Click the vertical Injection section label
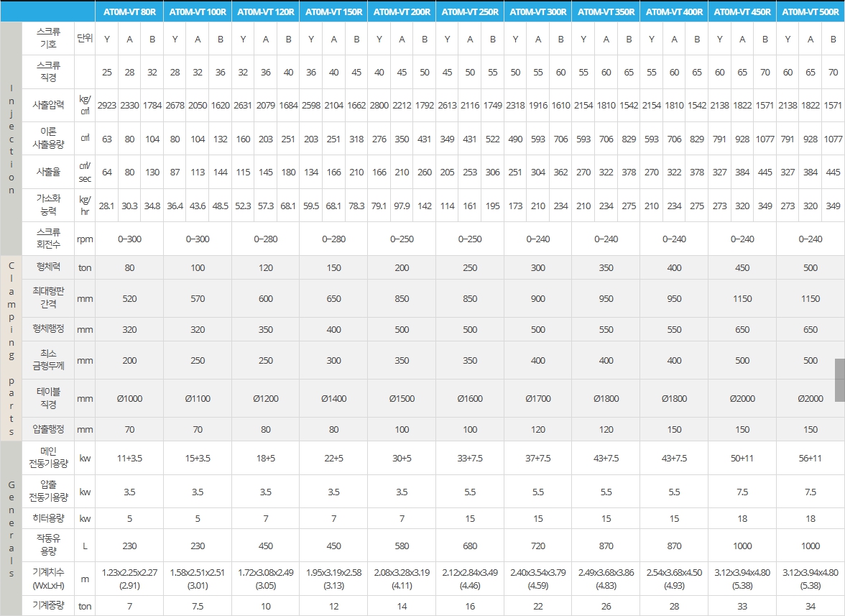This screenshot has width=845, height=616. pyautogui.click(x=11, y=139)
